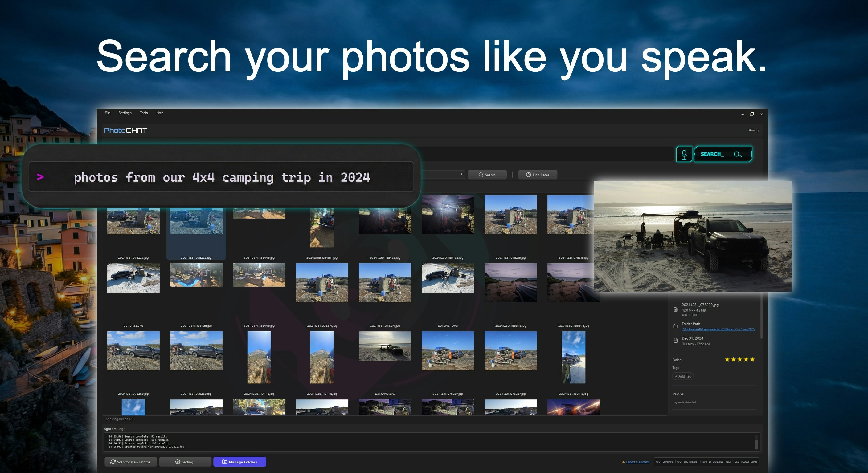Viewport: 868px width, 473px height.
Task: Click the Search button below the query bar
Action: click(487, 175)
